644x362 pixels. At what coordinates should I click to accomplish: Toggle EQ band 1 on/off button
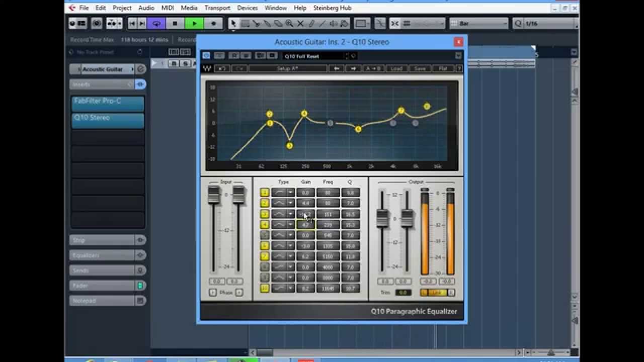[264, 193]
